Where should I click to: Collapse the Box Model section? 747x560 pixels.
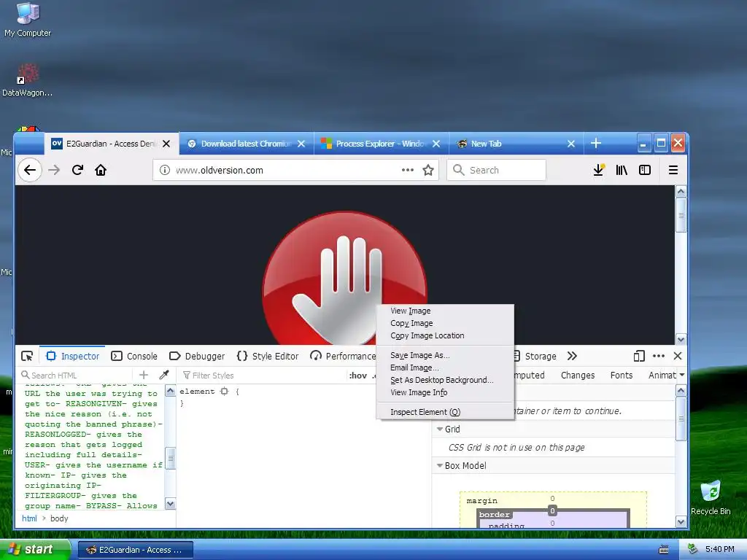click(440, 466)
